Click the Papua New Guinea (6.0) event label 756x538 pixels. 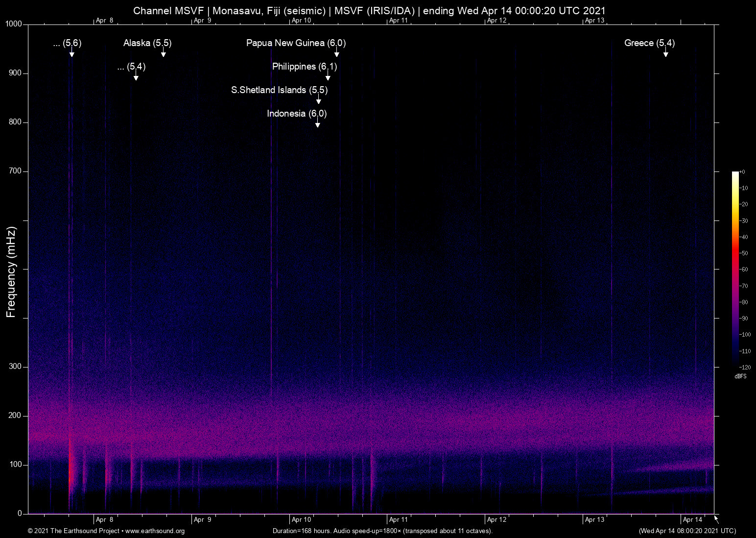(296, 43)
